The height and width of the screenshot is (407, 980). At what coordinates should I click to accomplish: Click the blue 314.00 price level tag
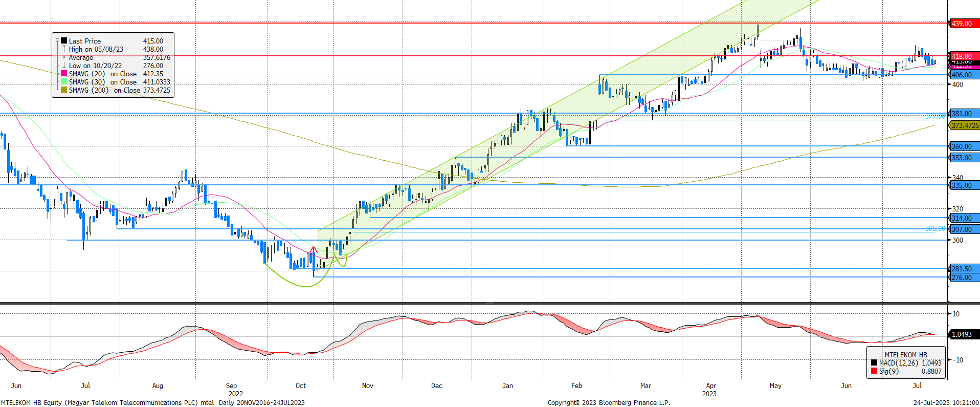(x=964, y=218)
